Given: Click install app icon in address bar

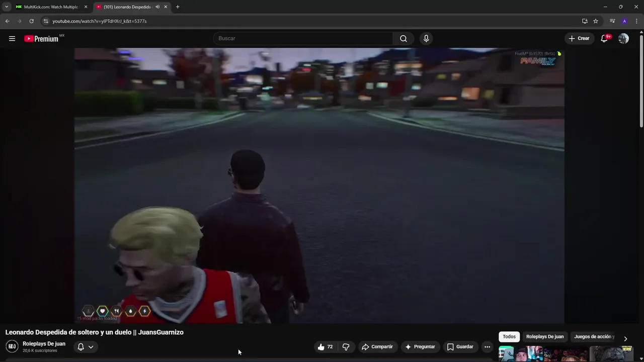Looking at the screenshot, I should 585,21.
